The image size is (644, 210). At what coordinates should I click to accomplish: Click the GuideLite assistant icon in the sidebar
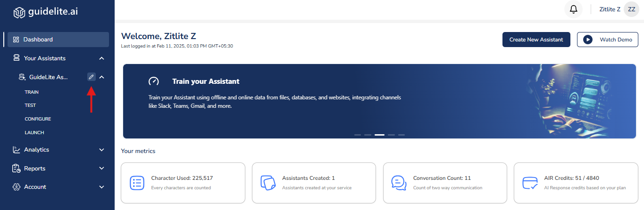[21, 77]
